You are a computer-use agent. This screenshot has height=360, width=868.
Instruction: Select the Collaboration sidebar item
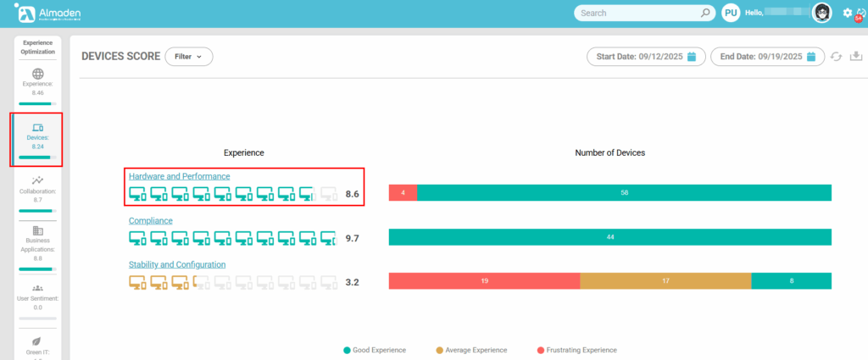(x=37, y=192)
